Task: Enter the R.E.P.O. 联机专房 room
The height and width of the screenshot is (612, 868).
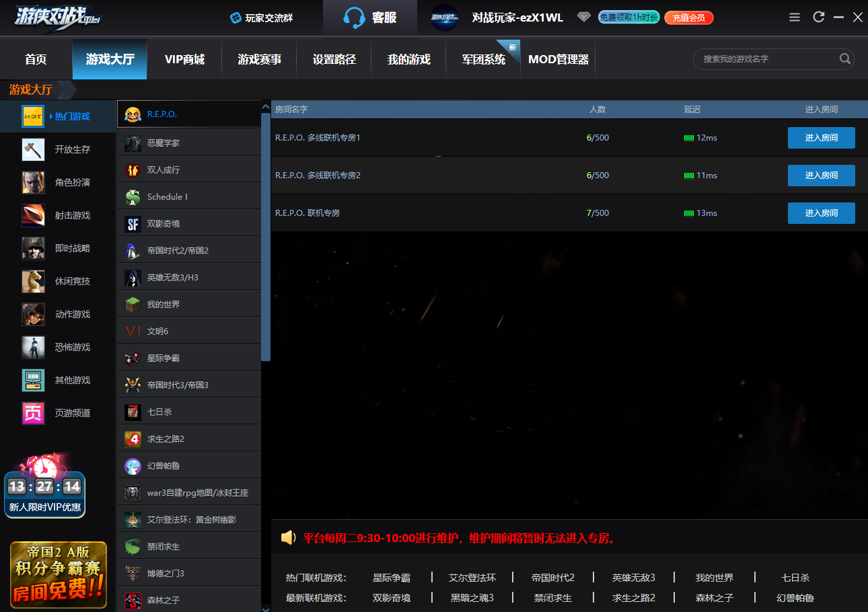Action: [x=821, y=213]
